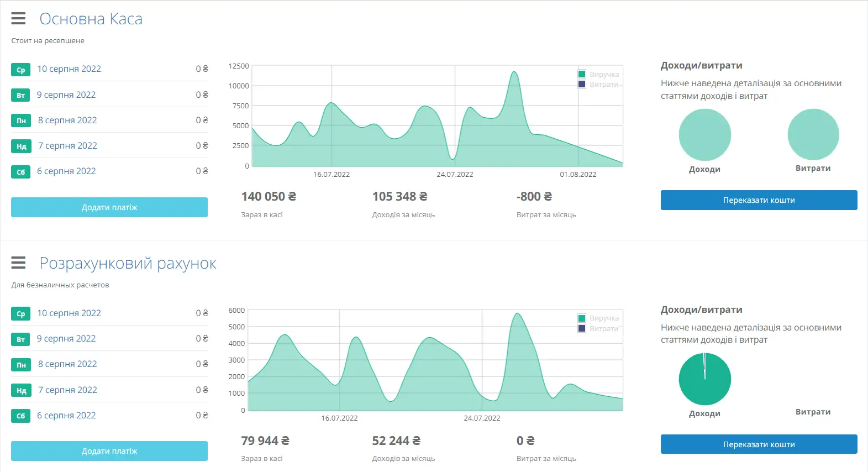Select the Витрати circle chart in Основна Каса
The image size is (868, 472).
813,134
